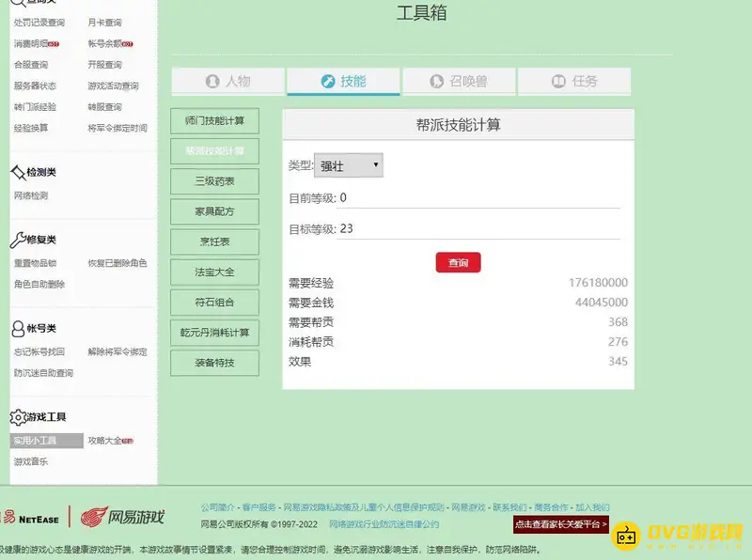Select the highlighted 帮派技能计算 button

214,151
